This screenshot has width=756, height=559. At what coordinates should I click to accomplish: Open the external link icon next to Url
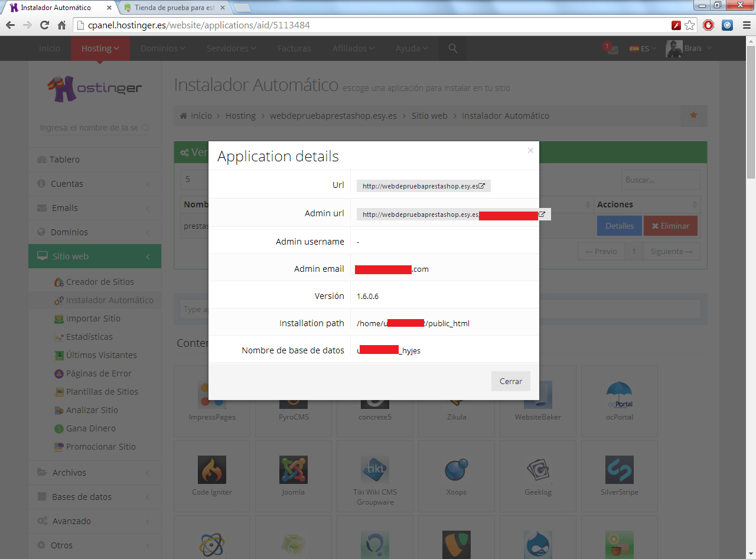[481, 186]
